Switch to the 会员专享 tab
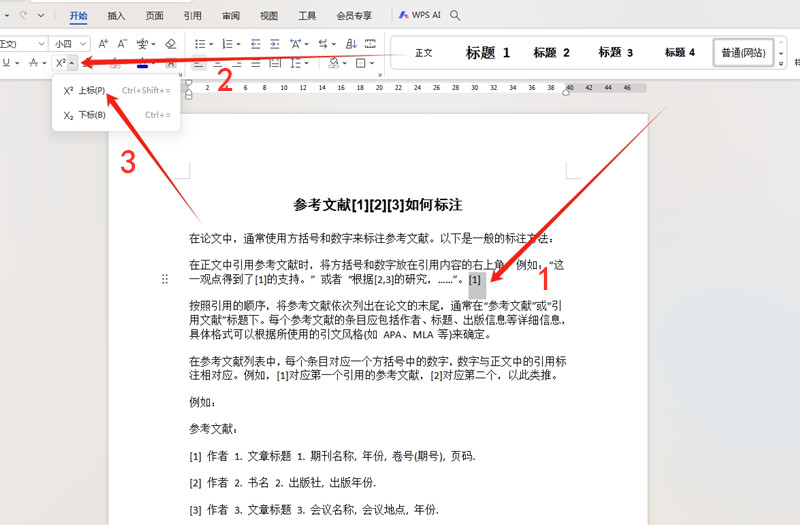 pyautogui.click(x=354, y=16)
